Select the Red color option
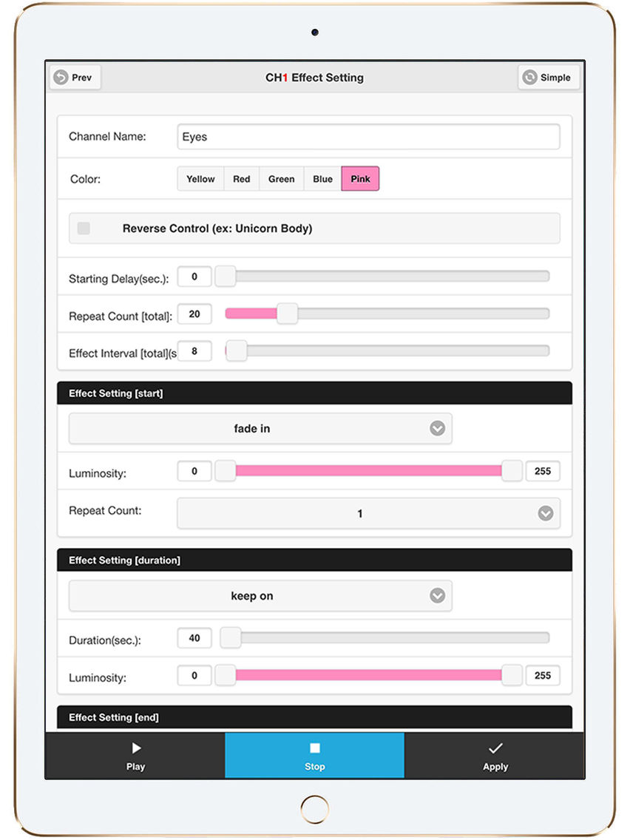The image size is (630, 840). click(242, 179)
